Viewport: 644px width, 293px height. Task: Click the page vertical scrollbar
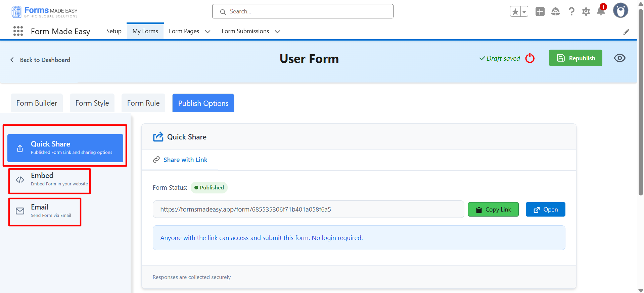[x=641, y=101]
